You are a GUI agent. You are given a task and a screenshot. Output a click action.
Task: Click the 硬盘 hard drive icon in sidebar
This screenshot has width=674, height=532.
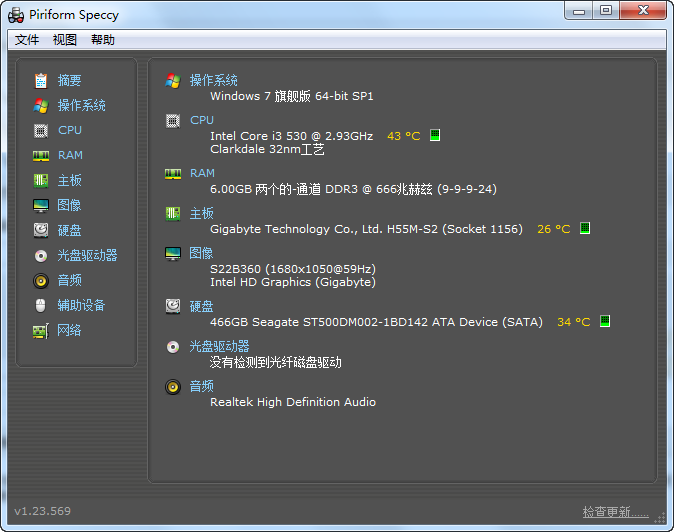[41, 230]
